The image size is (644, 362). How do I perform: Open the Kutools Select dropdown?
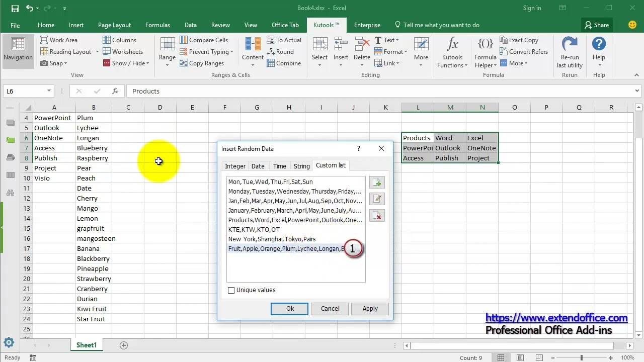(319, 52)
